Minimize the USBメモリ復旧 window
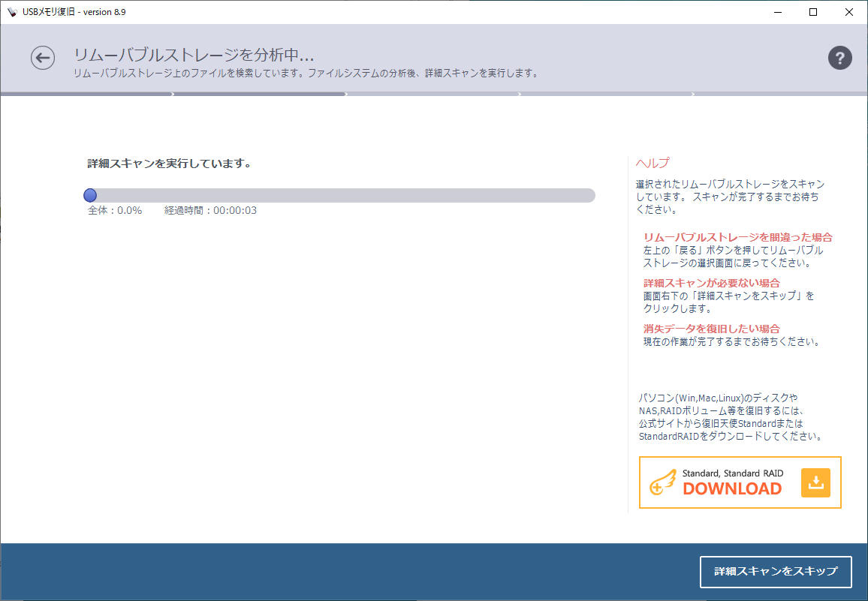This screenshot has height=601, width=868. pos(778,11)
